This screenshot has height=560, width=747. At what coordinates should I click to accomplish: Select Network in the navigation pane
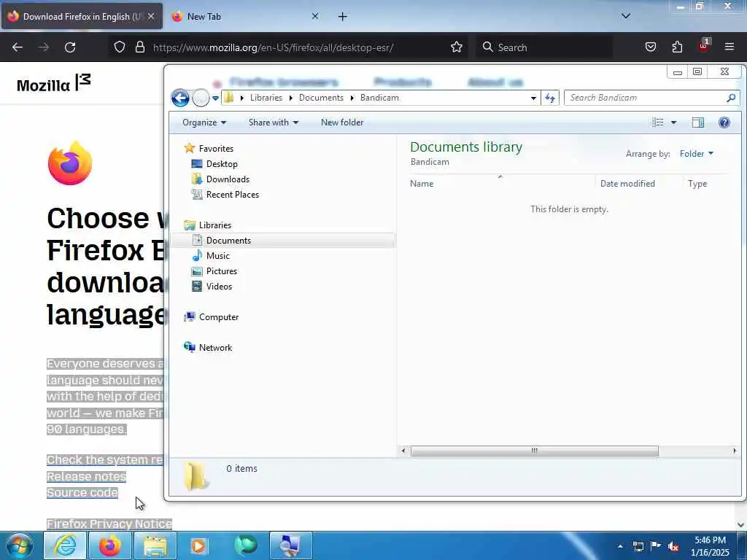tap(215, 348)
